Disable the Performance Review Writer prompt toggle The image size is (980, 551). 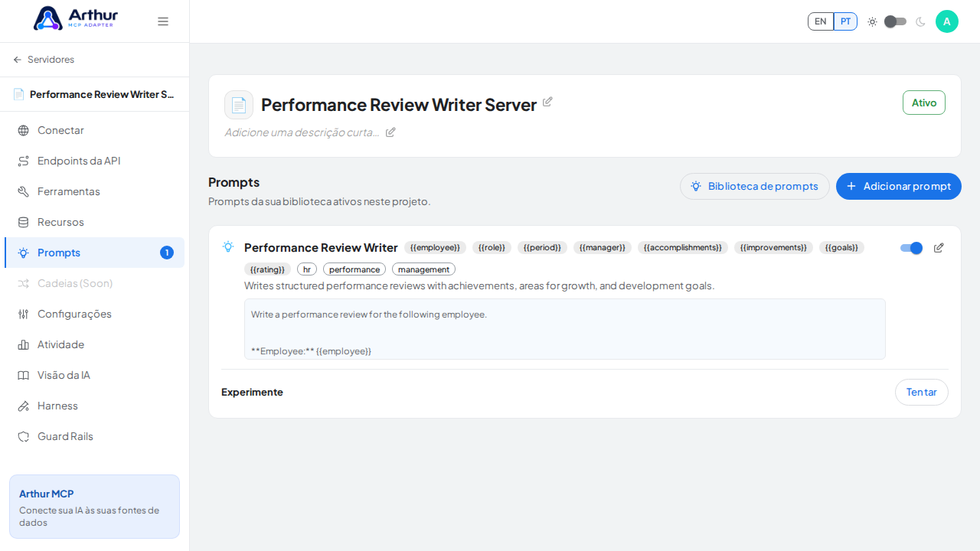(911, 248)
